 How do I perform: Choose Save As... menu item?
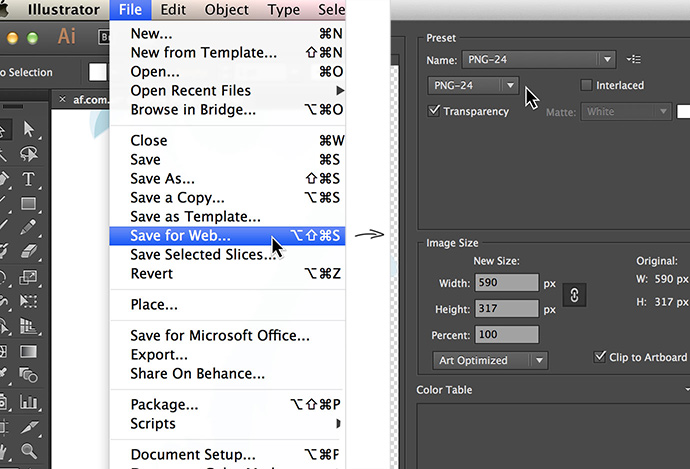(227, 178)
